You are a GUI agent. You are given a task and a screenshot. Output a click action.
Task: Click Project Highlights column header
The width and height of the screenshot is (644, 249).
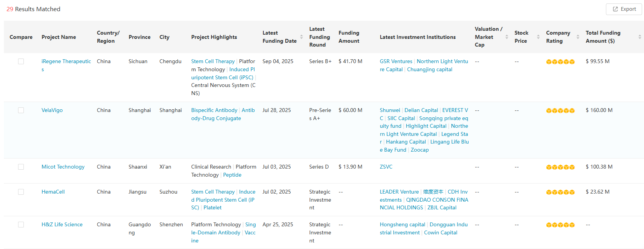tap(214, 37)
